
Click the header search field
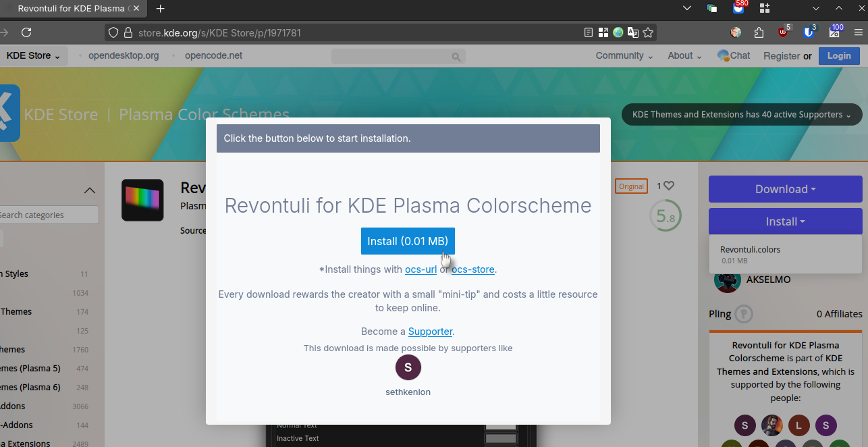coord(398,57)
